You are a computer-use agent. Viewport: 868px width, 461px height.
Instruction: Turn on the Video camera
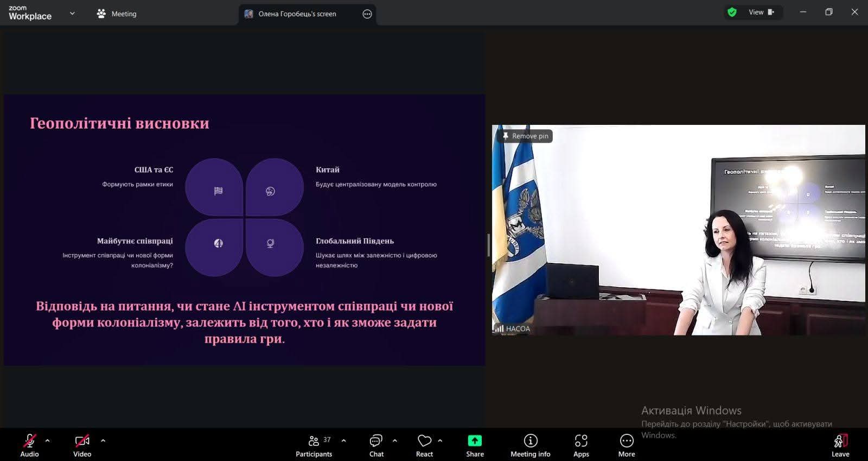click(x=82, y=445)
